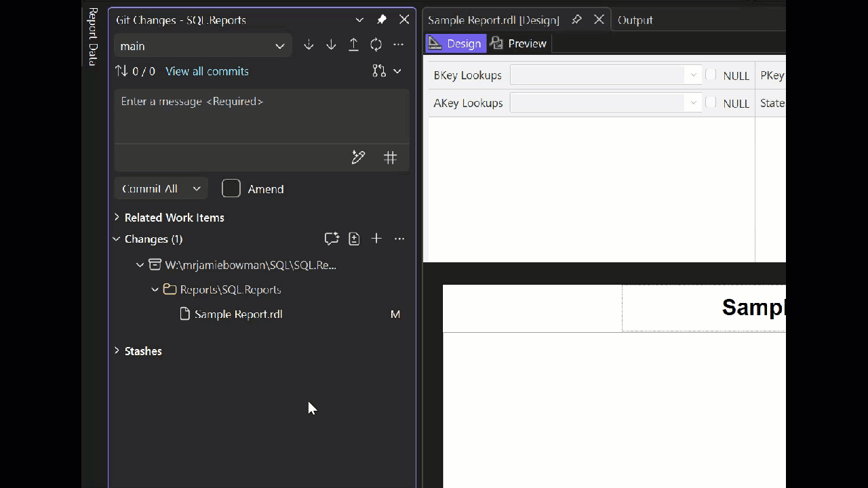This screenshot has width=868, height=488.
Task: Click the repository icon beside W:\mrjamiebowman path
Action: click(155, 265)
